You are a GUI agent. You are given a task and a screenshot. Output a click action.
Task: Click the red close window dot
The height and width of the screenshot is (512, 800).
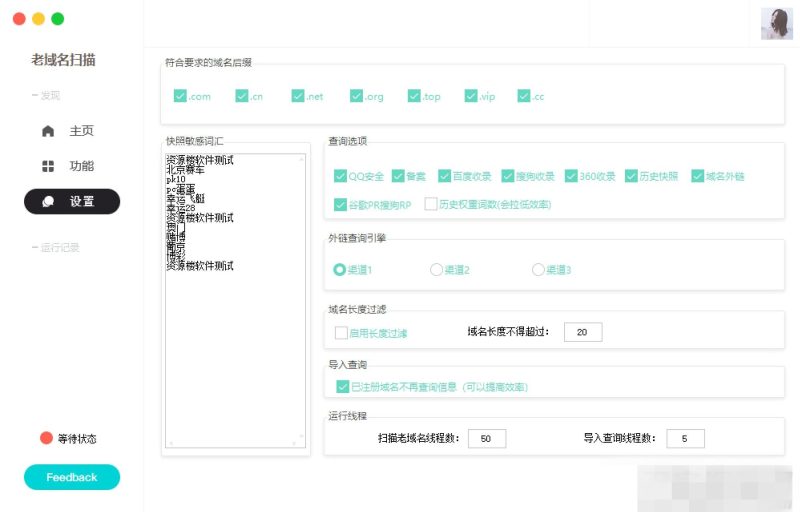(x=19, y=19)
